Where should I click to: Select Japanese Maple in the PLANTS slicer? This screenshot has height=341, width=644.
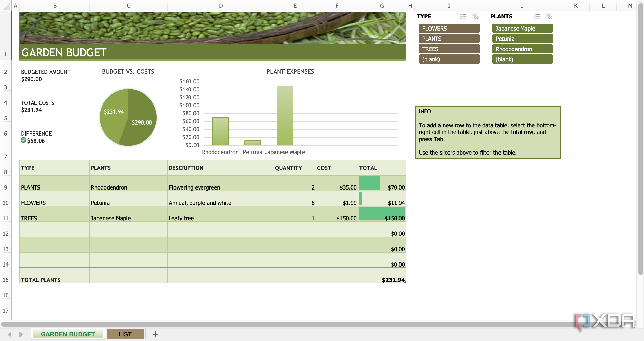coord(522,28)
